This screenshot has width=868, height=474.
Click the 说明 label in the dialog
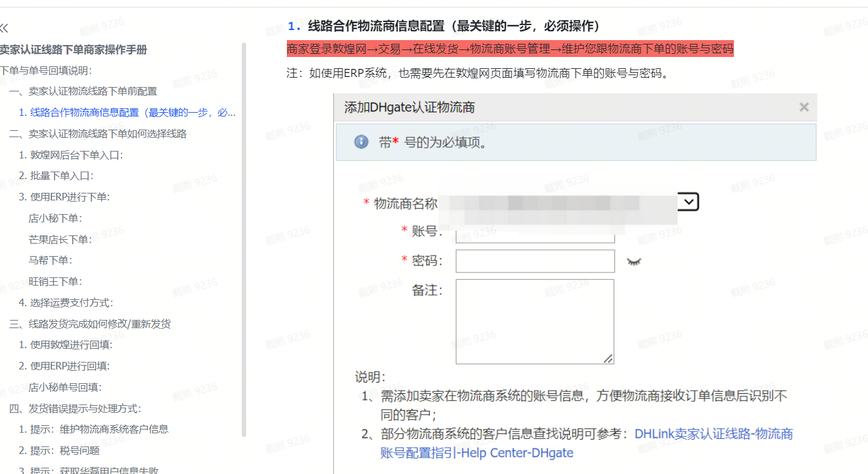tap(370, 377)
